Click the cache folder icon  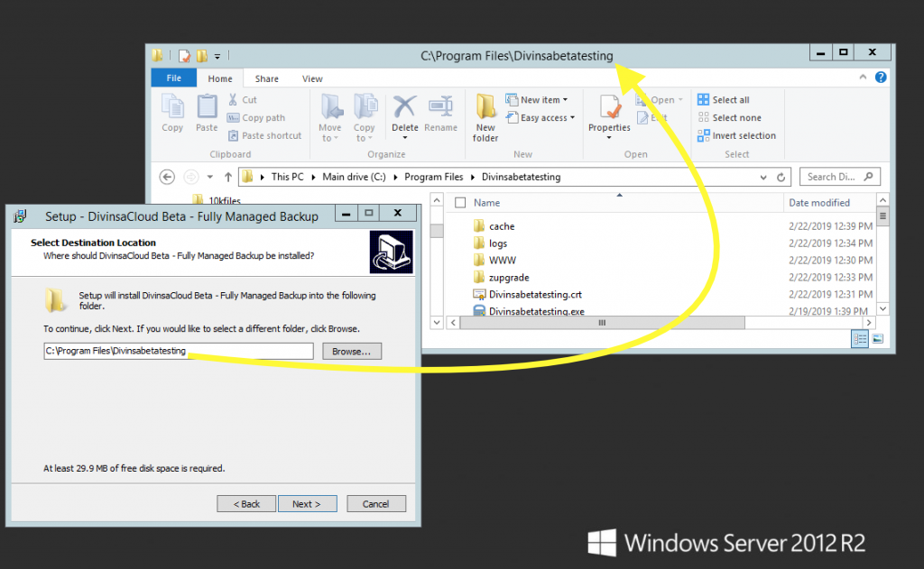479,226
